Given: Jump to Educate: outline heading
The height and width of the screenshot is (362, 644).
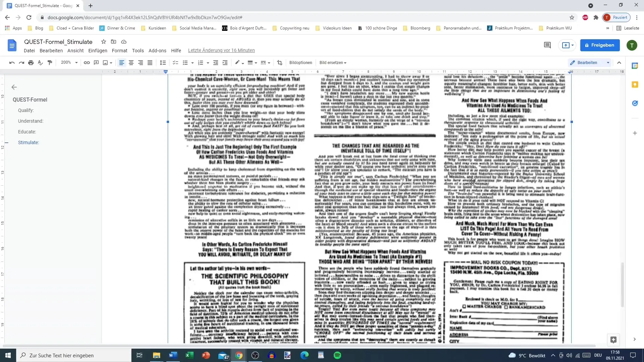Looking at the screenshot, I should pyautogui.click(x=27, y=132).
